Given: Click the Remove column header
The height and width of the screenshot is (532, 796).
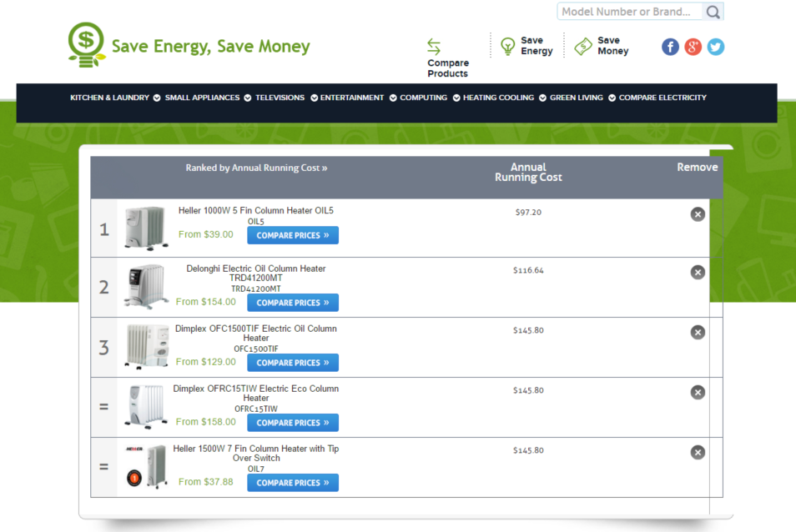Looking at the screenshot, I should [697, 168].
